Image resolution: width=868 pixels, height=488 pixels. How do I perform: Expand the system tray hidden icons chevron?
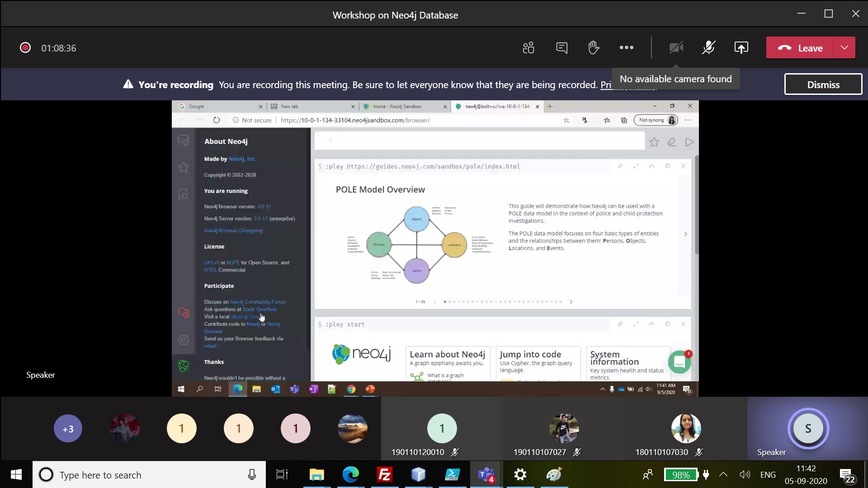723,474
